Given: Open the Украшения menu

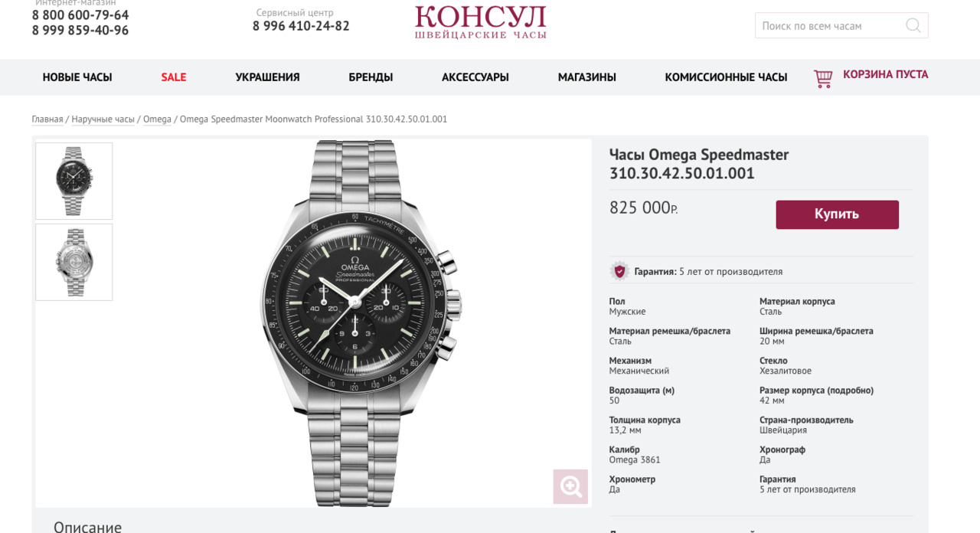Looking at the screenshot, I should tap(267, 77).
